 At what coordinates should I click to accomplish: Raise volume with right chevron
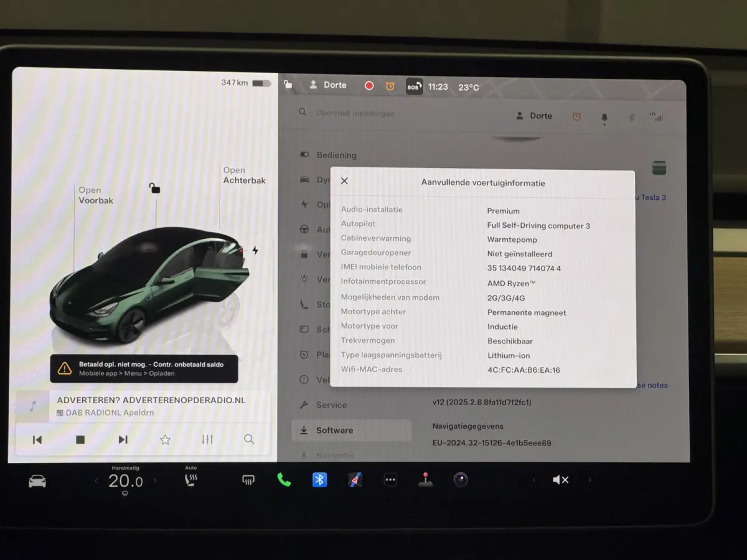click(590, 480)
